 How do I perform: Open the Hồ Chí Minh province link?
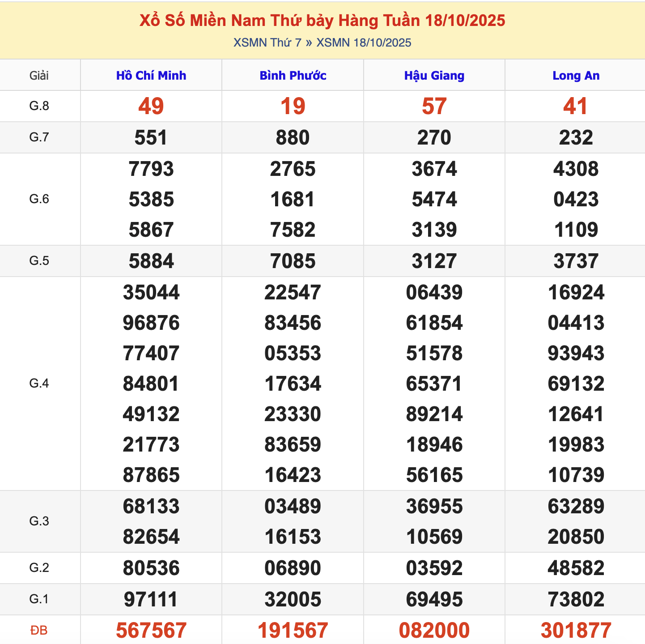coord(151,76)
